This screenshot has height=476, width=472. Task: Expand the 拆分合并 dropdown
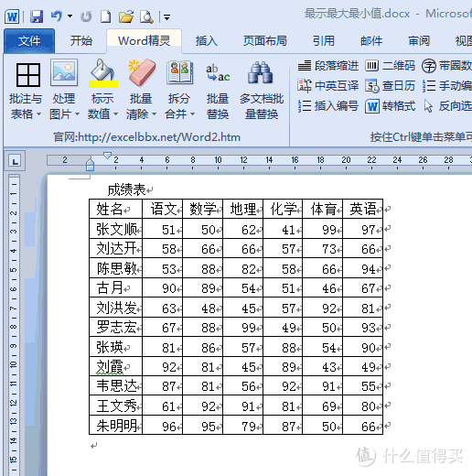tap(192, 114)
